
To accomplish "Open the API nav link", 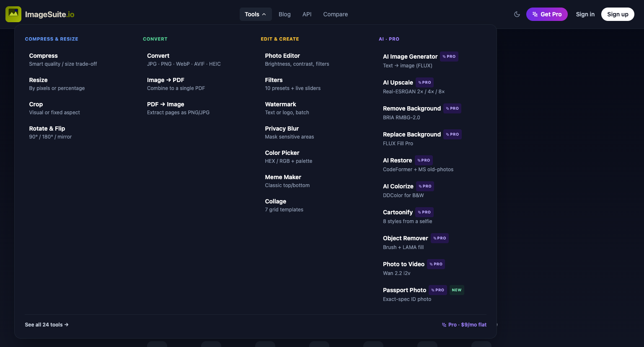I will tap(307, 14).
